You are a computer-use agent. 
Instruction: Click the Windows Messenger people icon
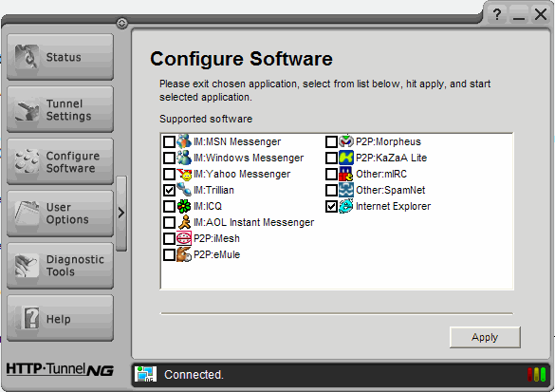click(x=184, y=158)
